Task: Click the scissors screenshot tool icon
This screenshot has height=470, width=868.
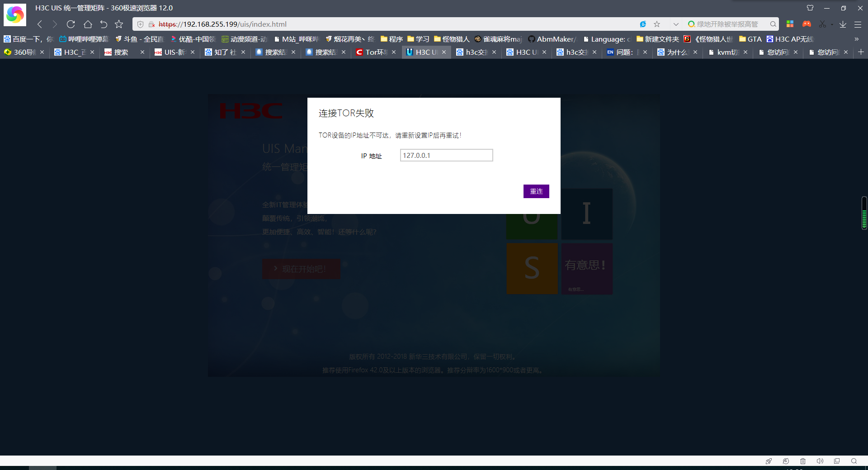Action: (x=822, y=24)
